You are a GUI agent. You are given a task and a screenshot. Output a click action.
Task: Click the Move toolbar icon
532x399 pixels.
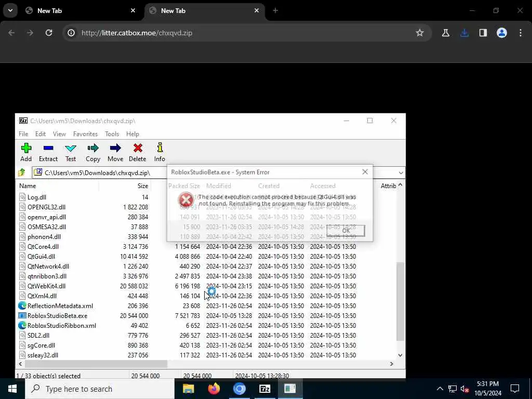115,152
